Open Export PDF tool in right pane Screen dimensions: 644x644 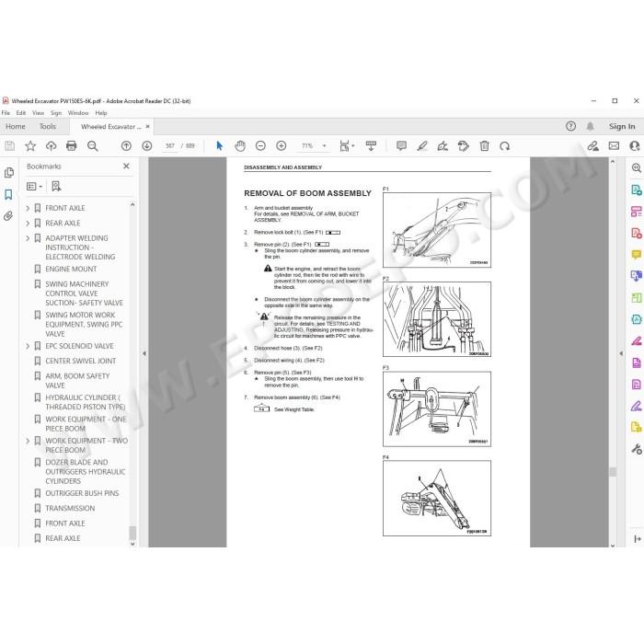(x=637, y=190)
